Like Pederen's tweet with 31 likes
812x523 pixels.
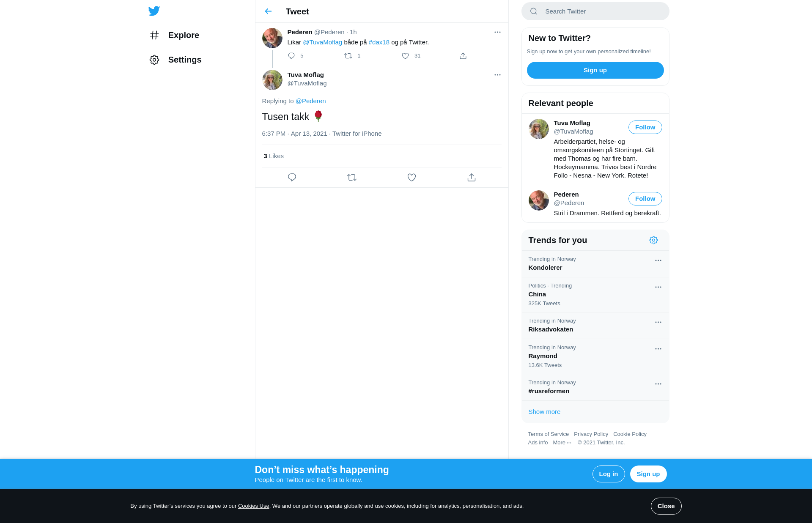[405, 56]
